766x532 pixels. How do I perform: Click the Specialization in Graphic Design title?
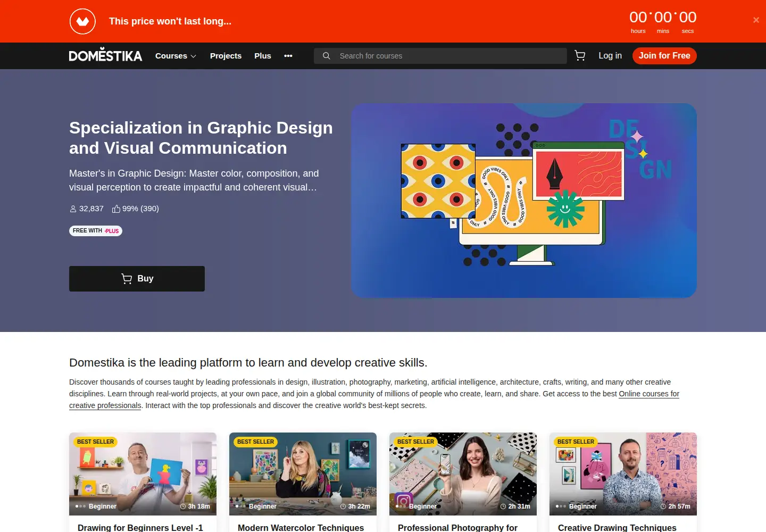point(201,138)
